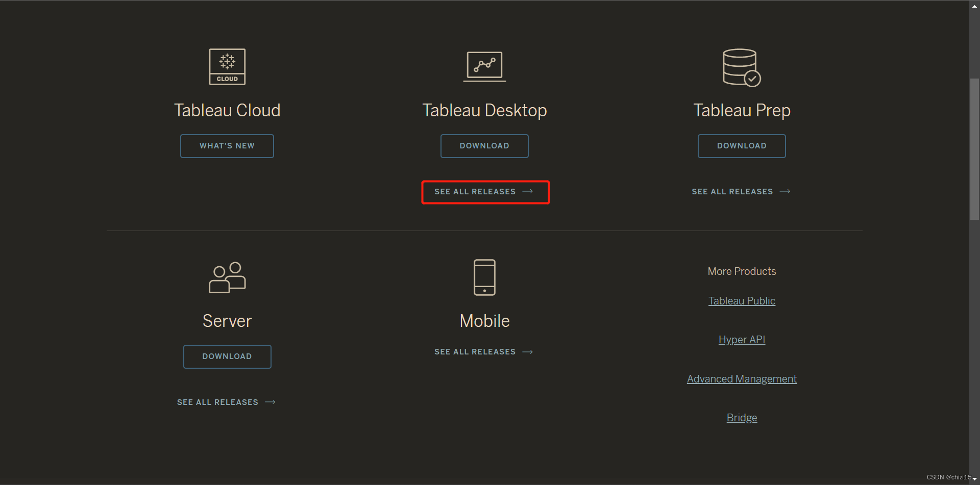Click the Tableau Desktop laptop chart icon
The height and width of the screenshot is (485, 980).
click(484, 67)
